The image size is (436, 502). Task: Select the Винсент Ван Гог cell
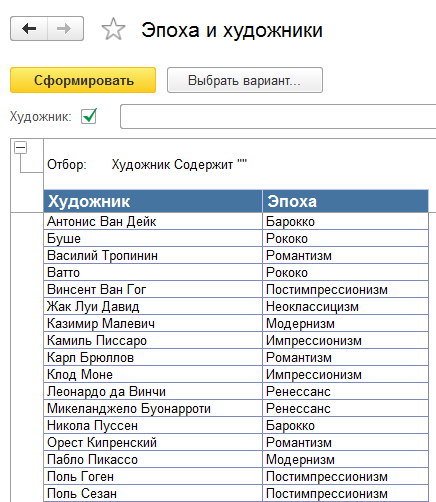pos(153,289)
